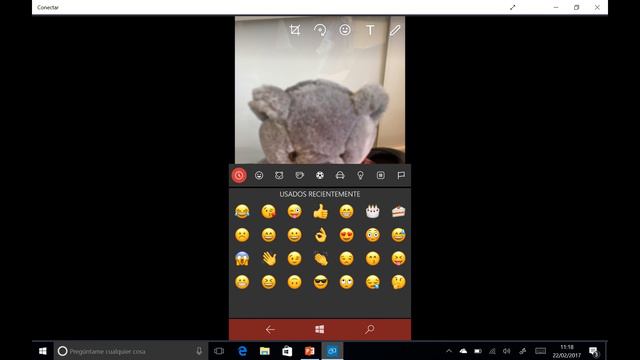The height and width of the screenshot is (360, 640).
Task: Activate the Cortana microphone
Action: click(x=199, y=351)
